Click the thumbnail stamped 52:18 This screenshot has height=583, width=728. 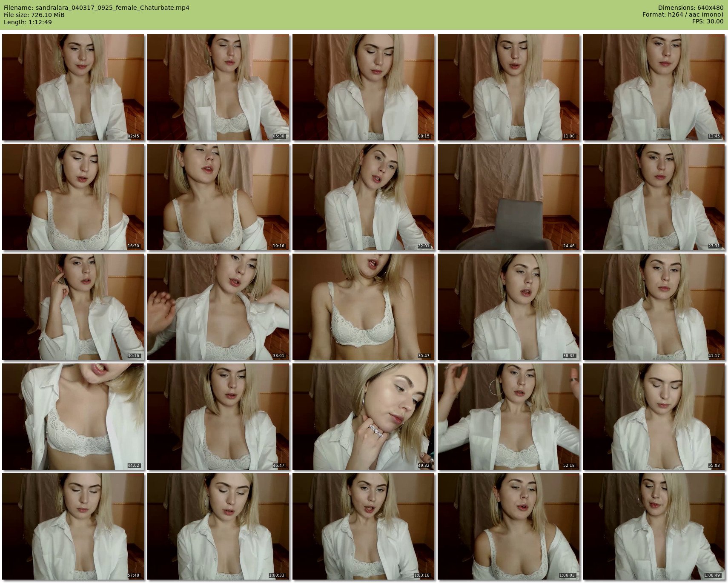[509, 417]
